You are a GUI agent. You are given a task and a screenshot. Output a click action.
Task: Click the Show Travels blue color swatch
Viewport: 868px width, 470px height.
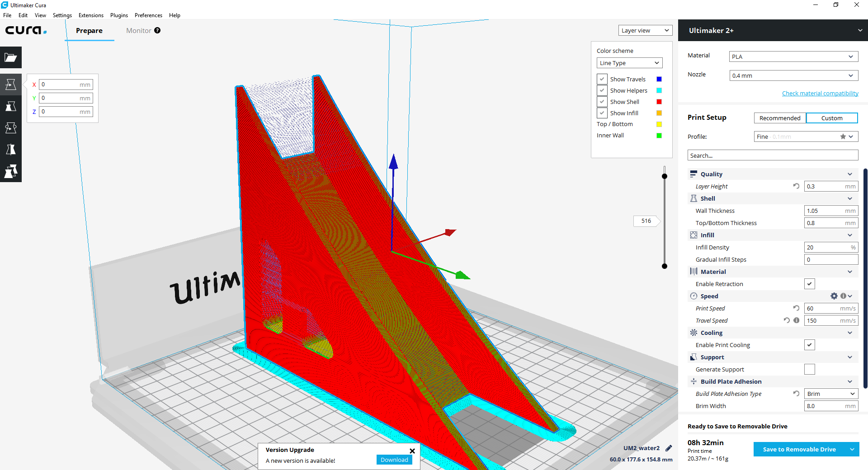(659, 79)
